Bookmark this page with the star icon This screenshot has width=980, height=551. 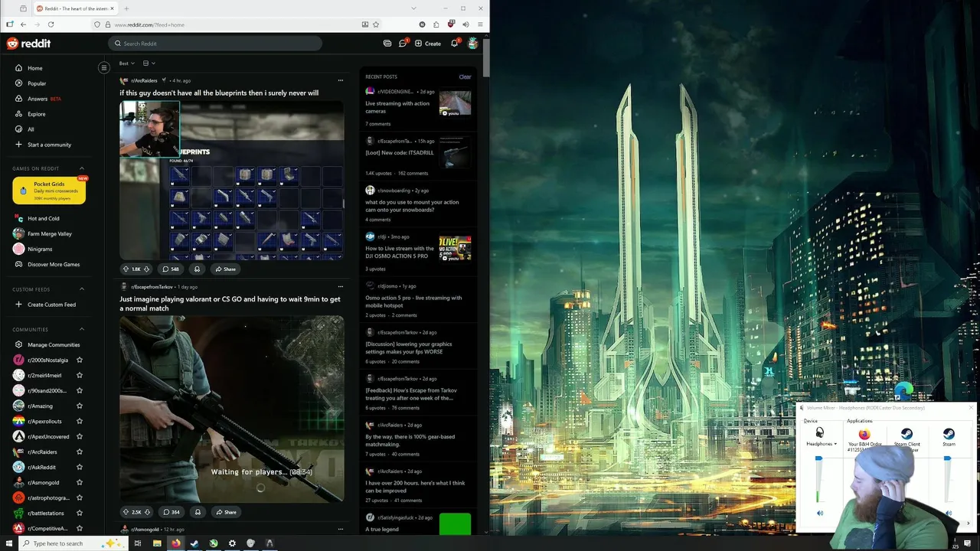[376, 24]
